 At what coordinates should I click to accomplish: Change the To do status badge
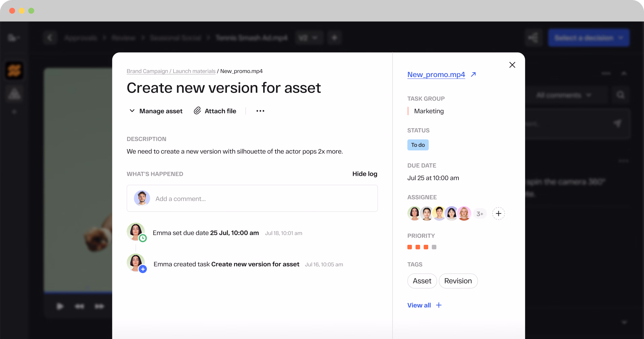point(418,145)
